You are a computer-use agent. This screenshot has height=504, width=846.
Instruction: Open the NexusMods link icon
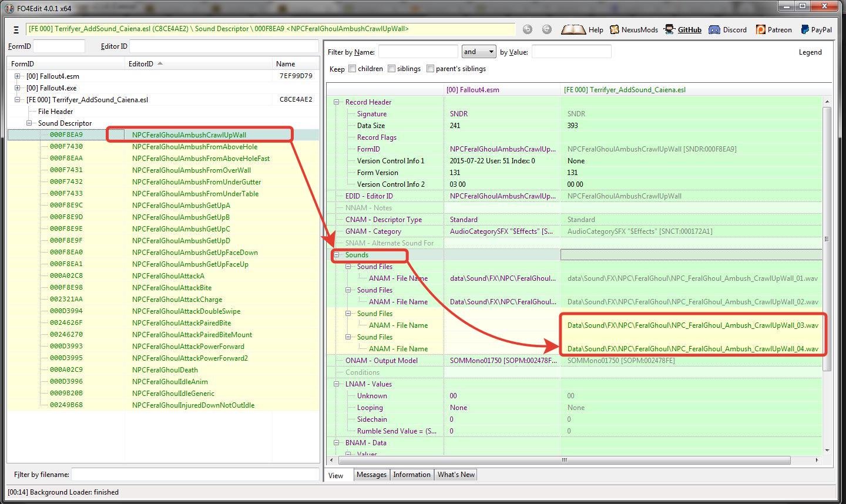(x=615, y=29)
